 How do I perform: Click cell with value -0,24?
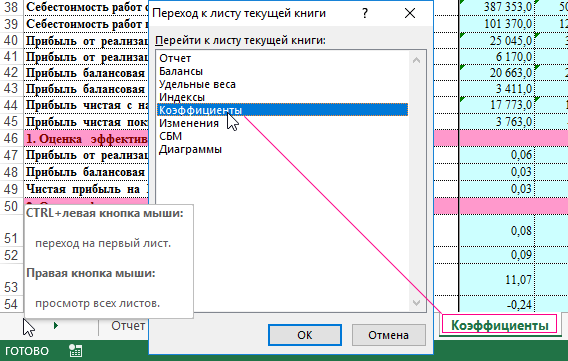tap(497, 304)
